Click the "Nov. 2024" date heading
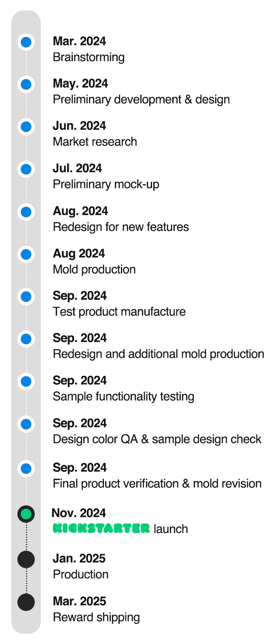Viewport: 275px width, 644px height. point(79,513)
